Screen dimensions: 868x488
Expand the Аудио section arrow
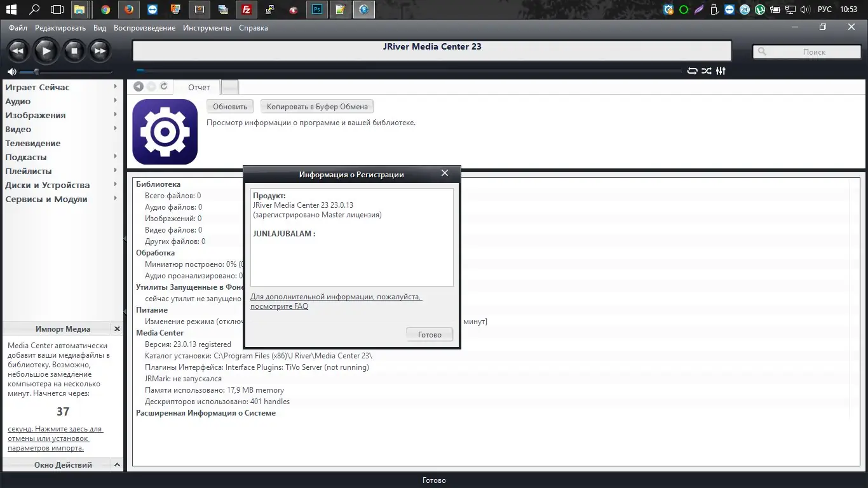click(x=116, y=101)
